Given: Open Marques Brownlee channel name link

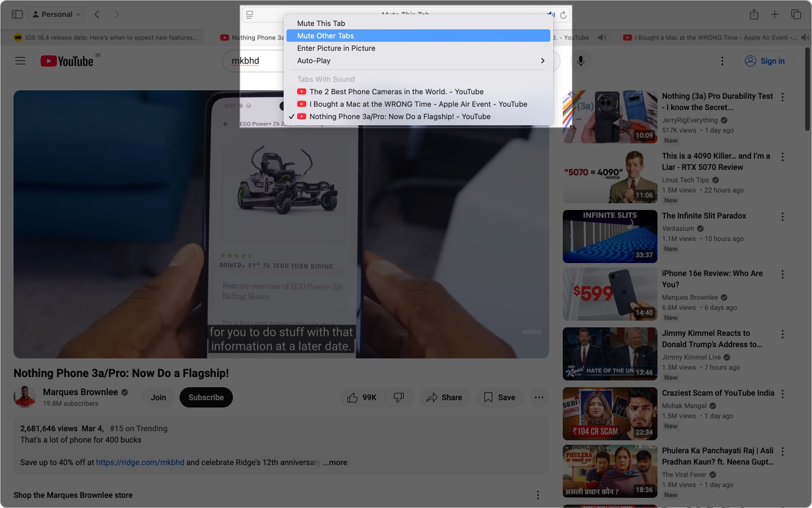Looking at the screenshot, I should pos(81,392).
